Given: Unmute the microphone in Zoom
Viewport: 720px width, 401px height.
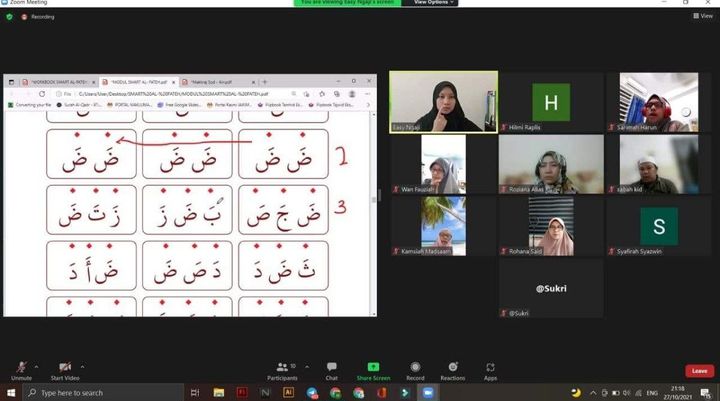Looking at the screenshot, I should coord(21,369).
